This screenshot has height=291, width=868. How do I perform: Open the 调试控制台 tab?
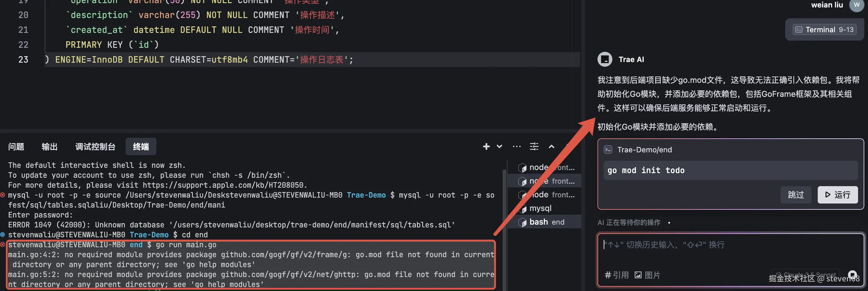click(x=95, y=146)
